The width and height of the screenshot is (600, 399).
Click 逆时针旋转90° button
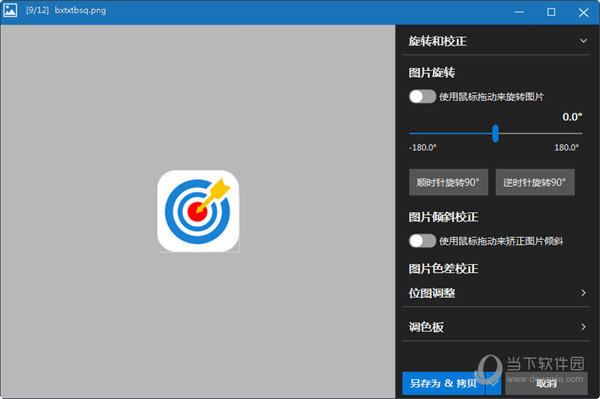(x=535, y=182)
